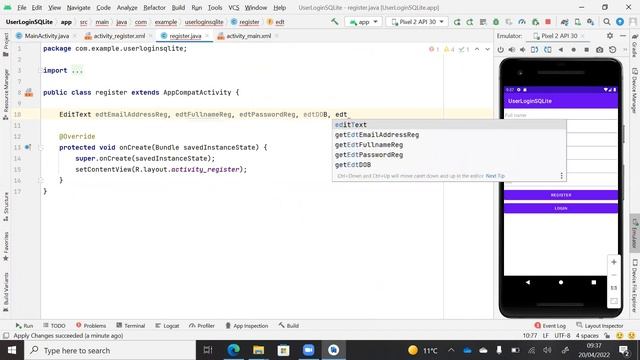Click the Next Tip link in the popup
Screen dimensions: 640x360
coord(495,176)
